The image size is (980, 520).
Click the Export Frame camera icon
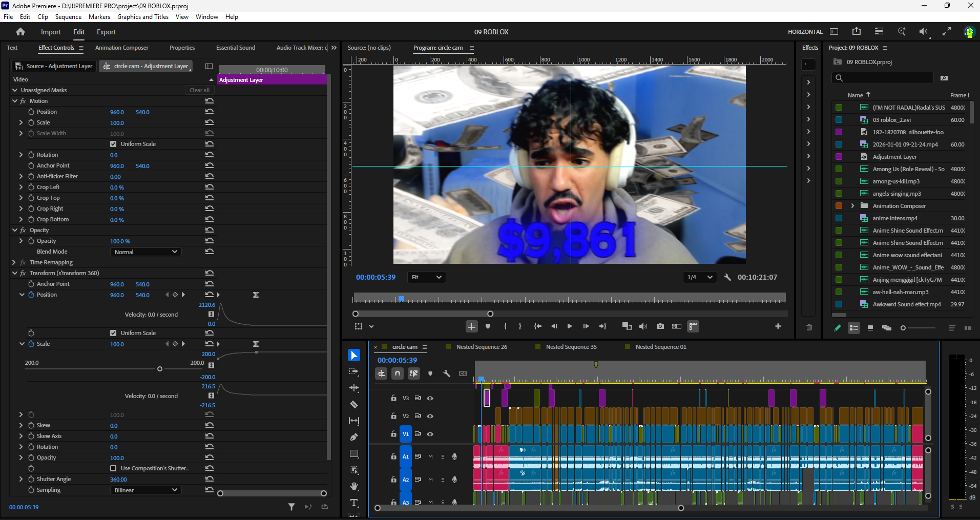pos(660,326)
